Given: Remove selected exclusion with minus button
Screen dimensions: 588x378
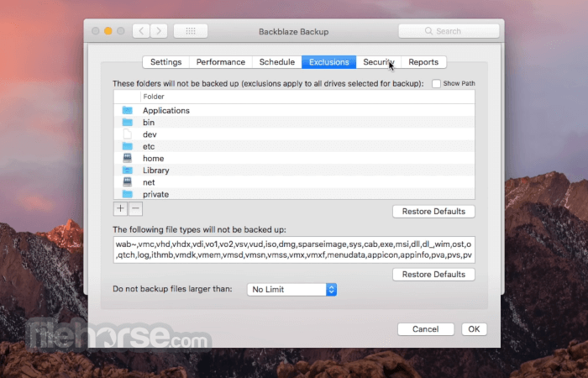Looking at the screenshot, I should [x=135, y=208].
